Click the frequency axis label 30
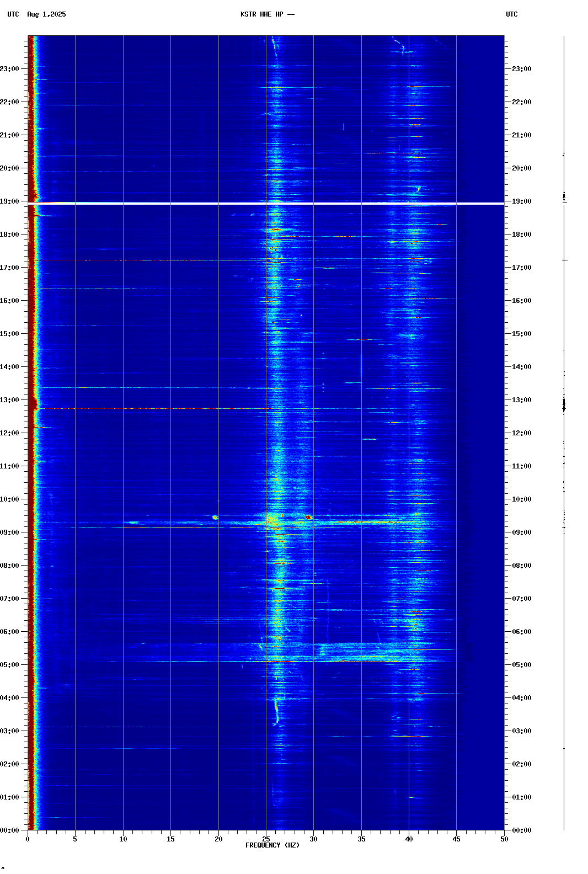 click(313, 839)
